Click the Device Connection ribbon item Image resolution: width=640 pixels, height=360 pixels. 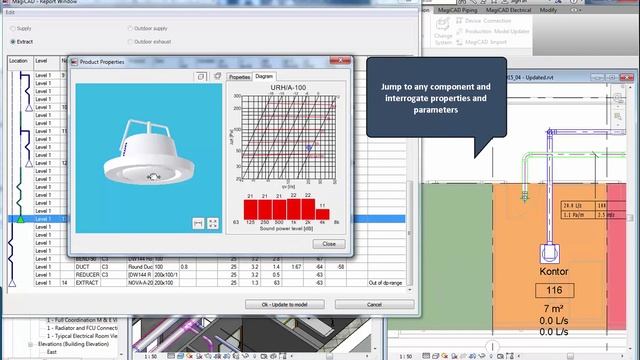click(x=483, y=20)
